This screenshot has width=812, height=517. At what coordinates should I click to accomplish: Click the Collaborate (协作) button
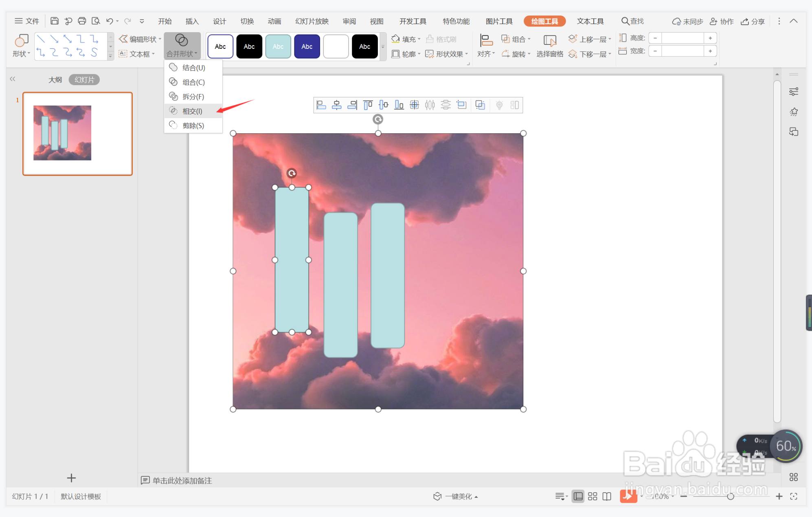pos(722,21)
